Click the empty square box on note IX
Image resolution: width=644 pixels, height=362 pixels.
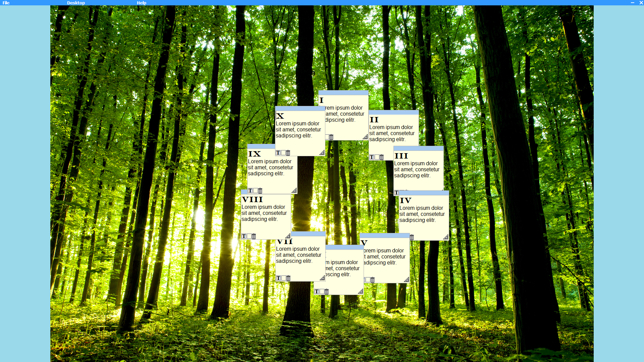click(x=256, y=191)
